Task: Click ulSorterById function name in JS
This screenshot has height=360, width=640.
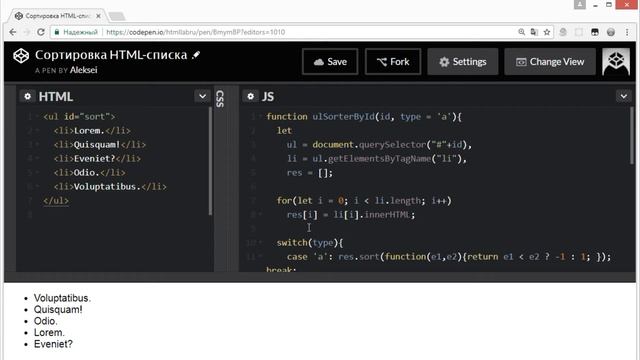Action: (x=343, y=117)
